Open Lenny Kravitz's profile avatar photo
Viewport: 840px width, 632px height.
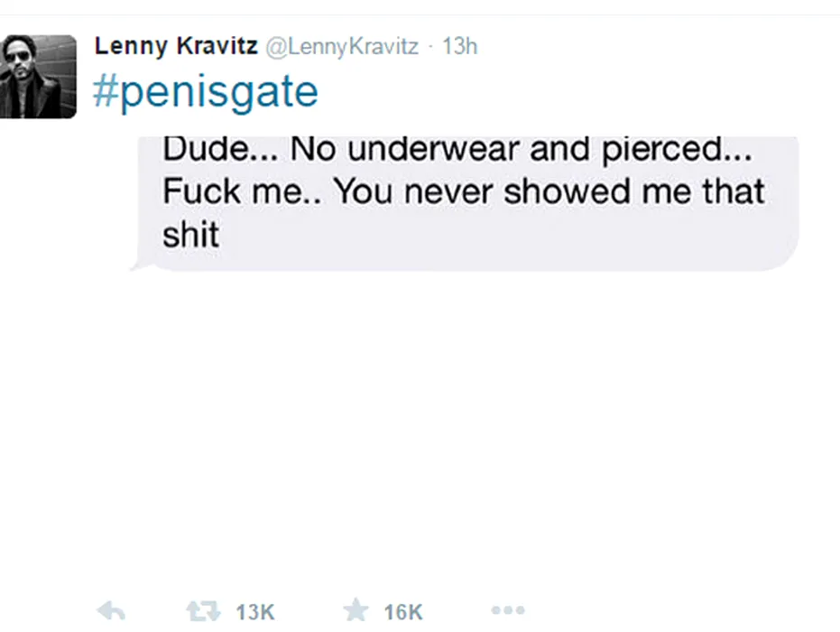(x=38, y=77)
